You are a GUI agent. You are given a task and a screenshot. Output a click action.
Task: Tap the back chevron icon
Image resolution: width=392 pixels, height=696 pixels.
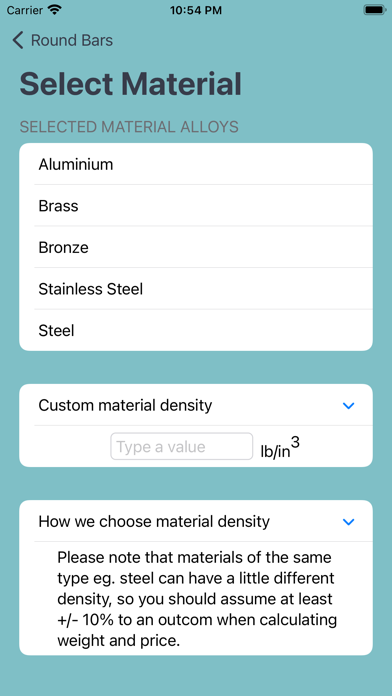(x=18, y=40)
